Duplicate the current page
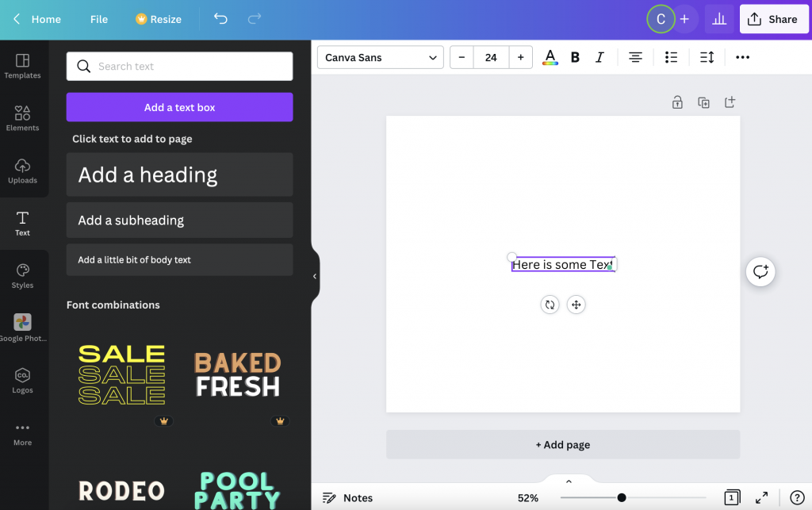Image resolution: width=812 pixels, height=510 pixels. (703, 102)
